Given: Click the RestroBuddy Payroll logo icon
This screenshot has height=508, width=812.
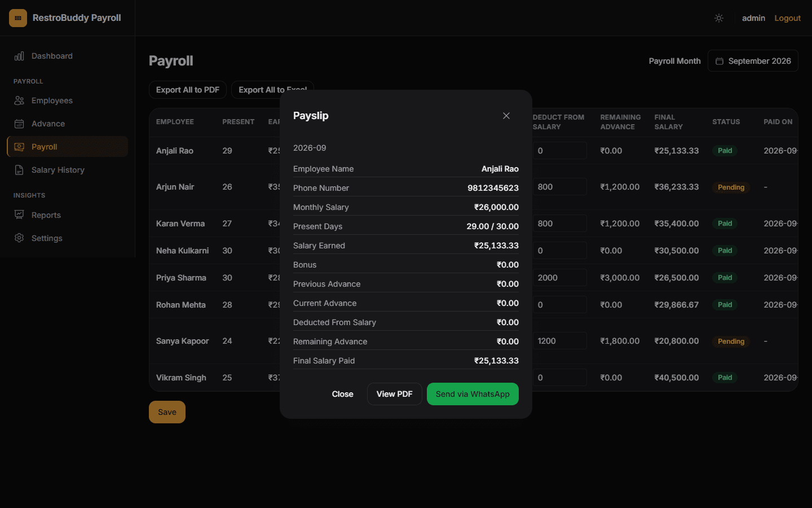Looking at the screenshot, I should point(18,18).
